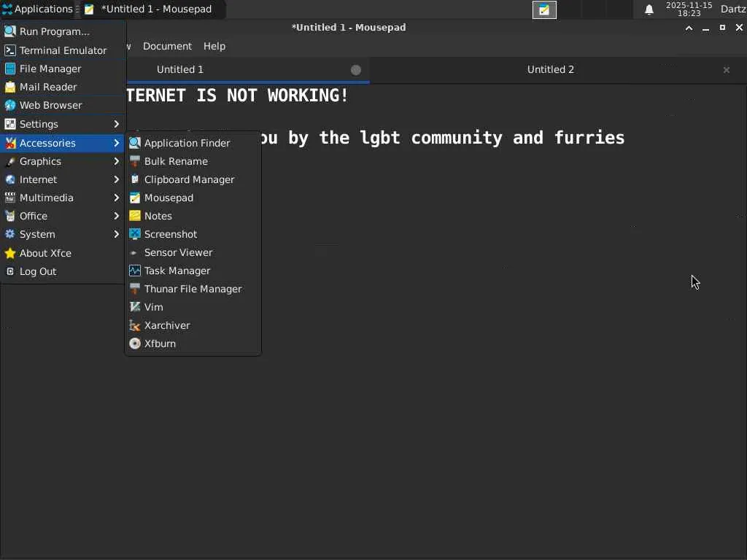Click the Internet category icon
This screenshot has height=560, width=747.
[10, 179]
